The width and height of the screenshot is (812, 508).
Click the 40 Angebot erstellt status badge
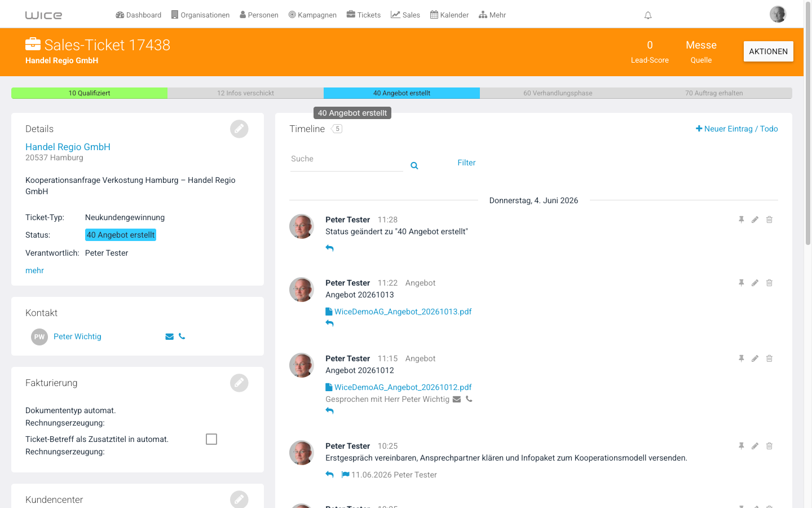121,235
